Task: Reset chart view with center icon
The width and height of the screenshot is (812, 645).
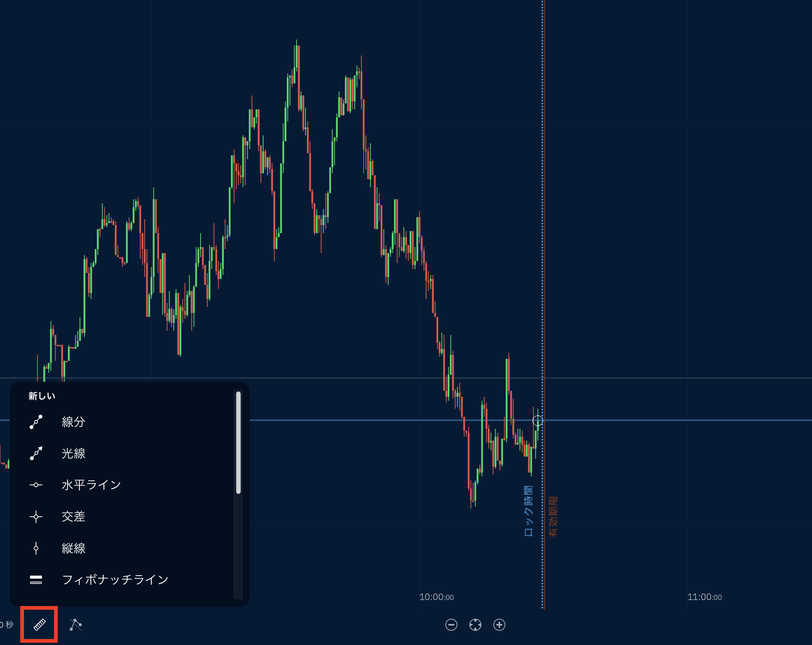Action: [475, 625]
